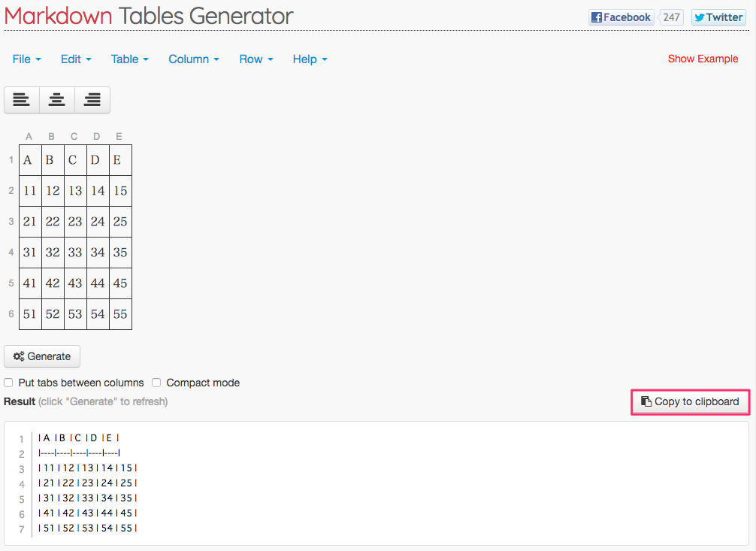The height and width of the screenshot is (551, 756).
Task: Open the File dropdown menu
Action: tap(26, 59)
